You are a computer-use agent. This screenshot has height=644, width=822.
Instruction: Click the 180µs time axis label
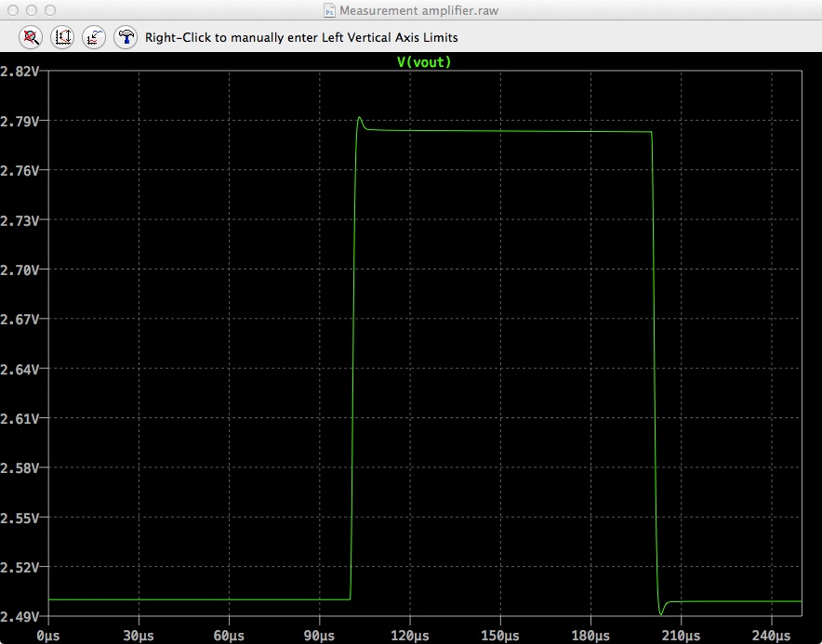tap(590, 636)
